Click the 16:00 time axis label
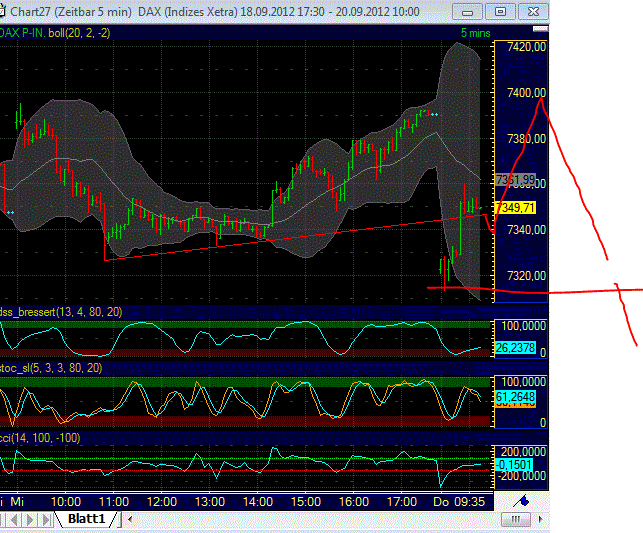The width and height of the screenshot is (643, 533). [353, 502]
